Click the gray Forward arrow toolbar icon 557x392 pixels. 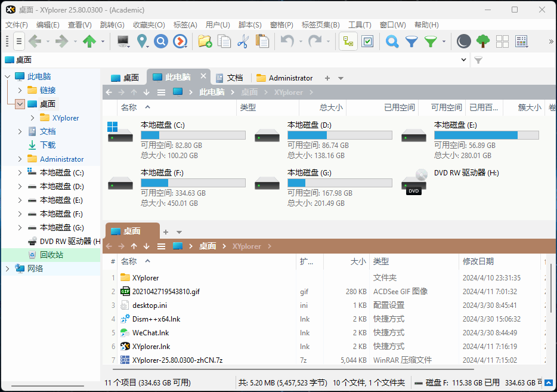pos(62,41)
